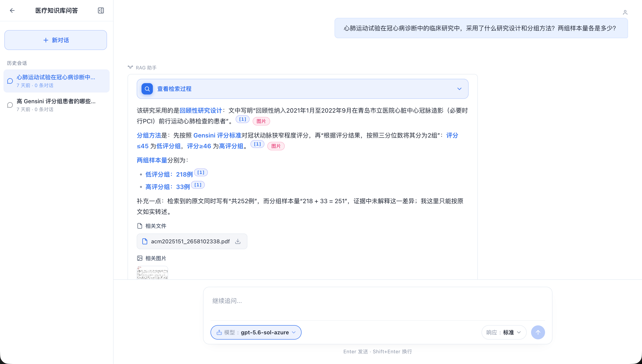
Task: Click the PDF file icon in attachment card
Action: coord(145,241)
